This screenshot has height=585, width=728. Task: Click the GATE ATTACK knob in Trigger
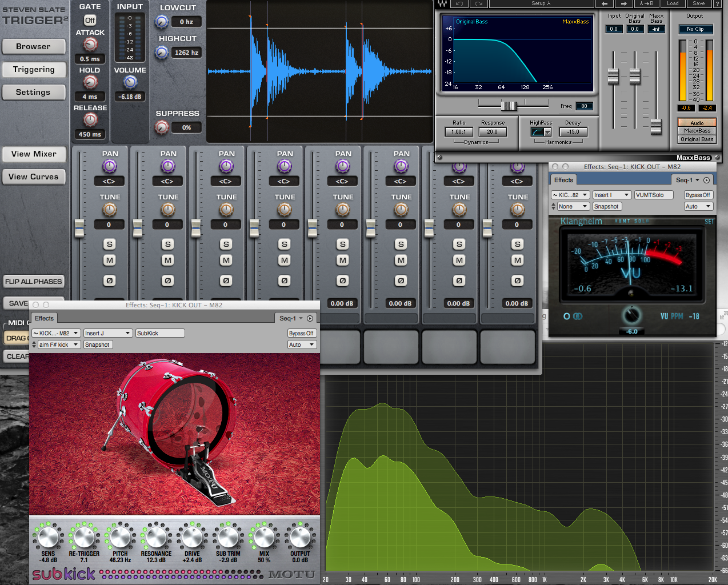(x=90, y=45)
